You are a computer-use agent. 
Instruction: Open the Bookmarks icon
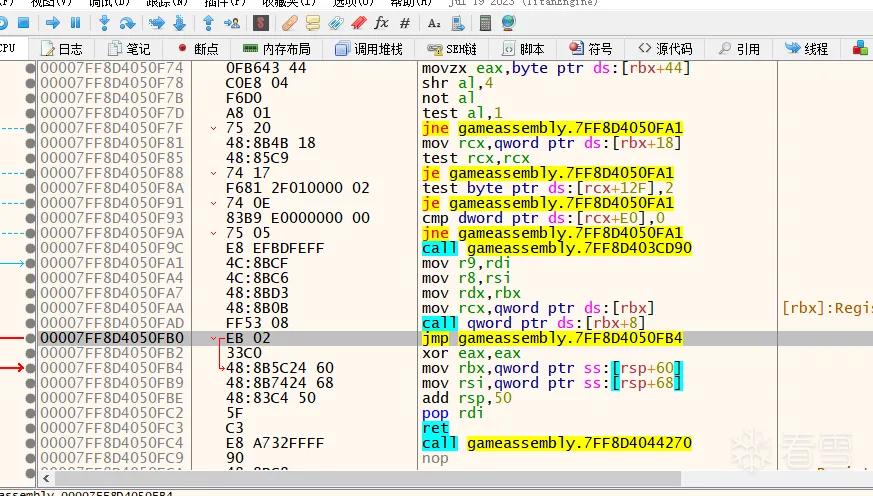click(359, 23)
